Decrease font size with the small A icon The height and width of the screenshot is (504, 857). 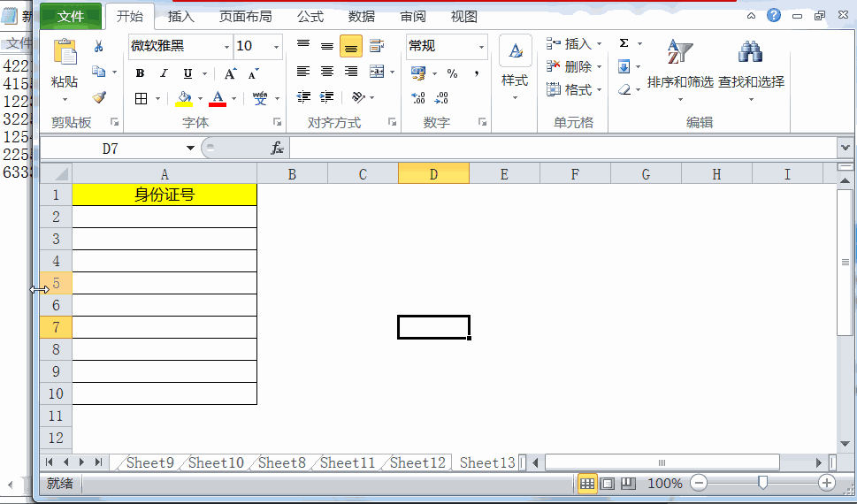tap(254, 73)
